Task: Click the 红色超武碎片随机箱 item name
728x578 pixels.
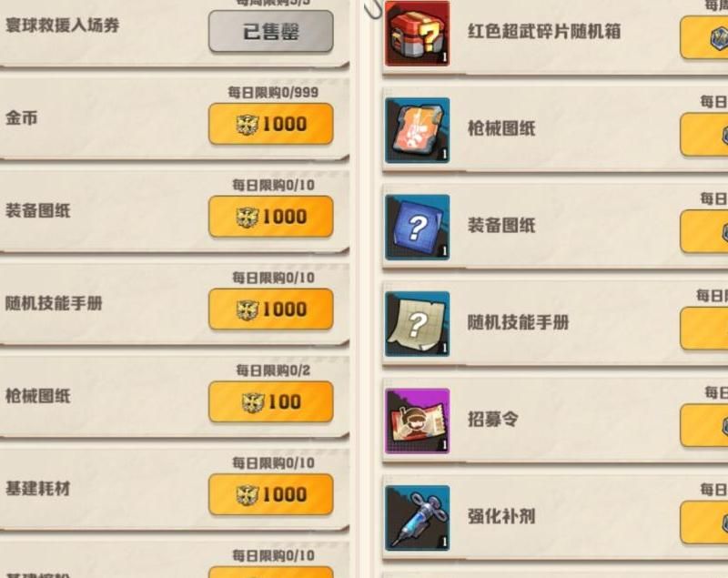Action: pos(543,32)
